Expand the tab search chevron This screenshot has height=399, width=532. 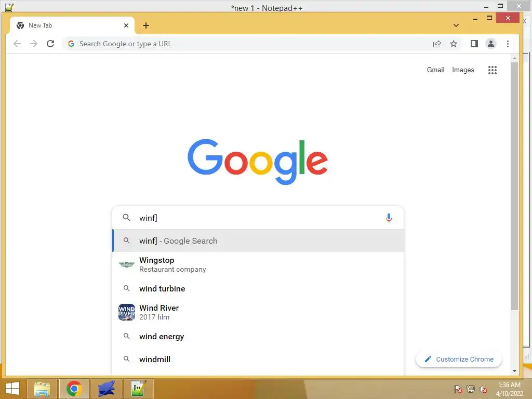pyautogui.click(x=456, y=25)
